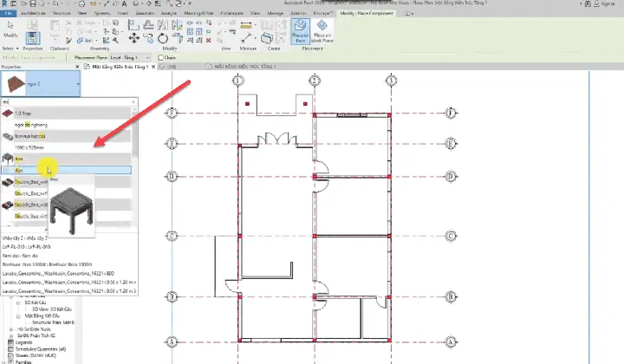
Task: Select the Rotate tool icon
Action: click(x=162, y=39)
